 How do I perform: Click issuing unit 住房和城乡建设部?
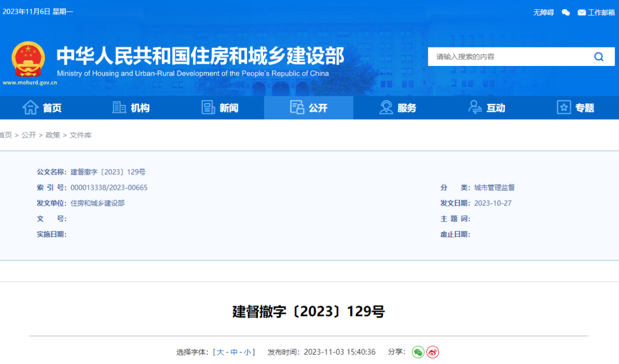click(x=97, y=203)
